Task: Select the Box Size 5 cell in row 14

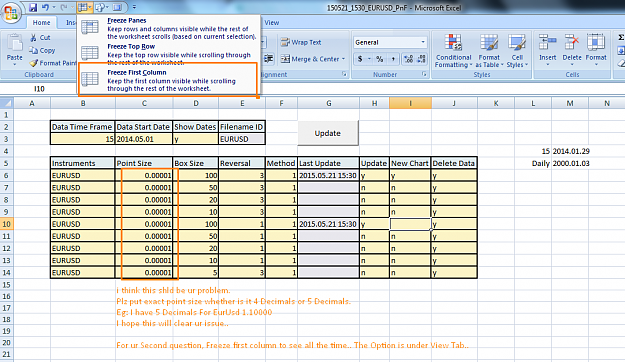Action: (x=196, y=273)
